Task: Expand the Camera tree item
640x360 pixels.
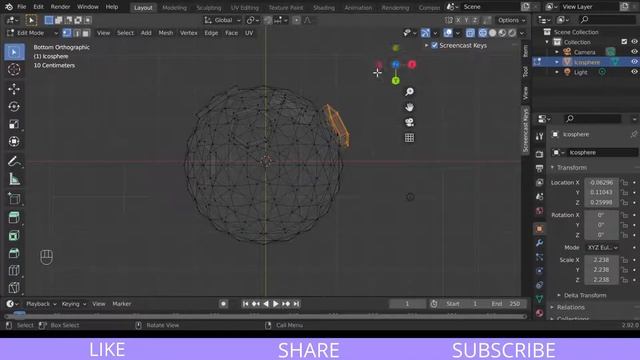Action: click(x=557, y=52)
